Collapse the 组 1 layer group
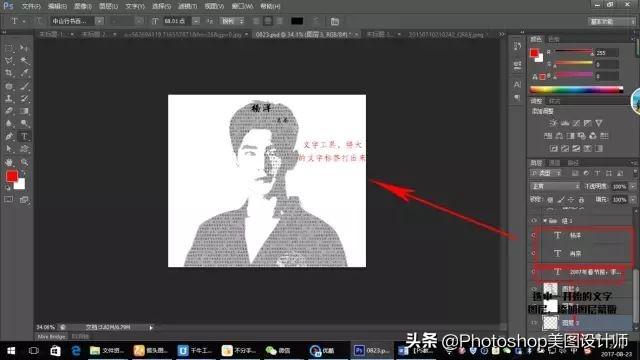This screenshot has height=360, width=640. 544,221
